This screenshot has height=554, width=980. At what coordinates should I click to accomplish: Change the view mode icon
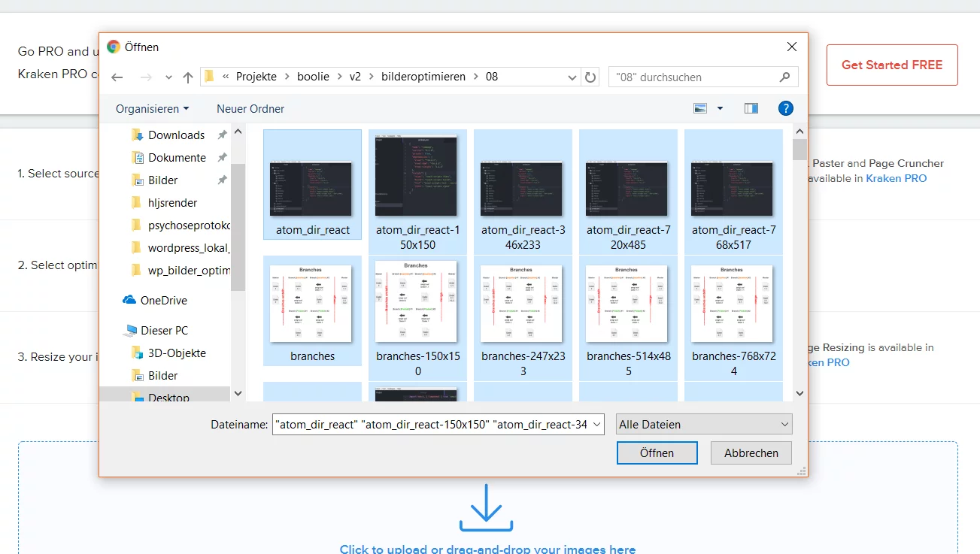700,108
